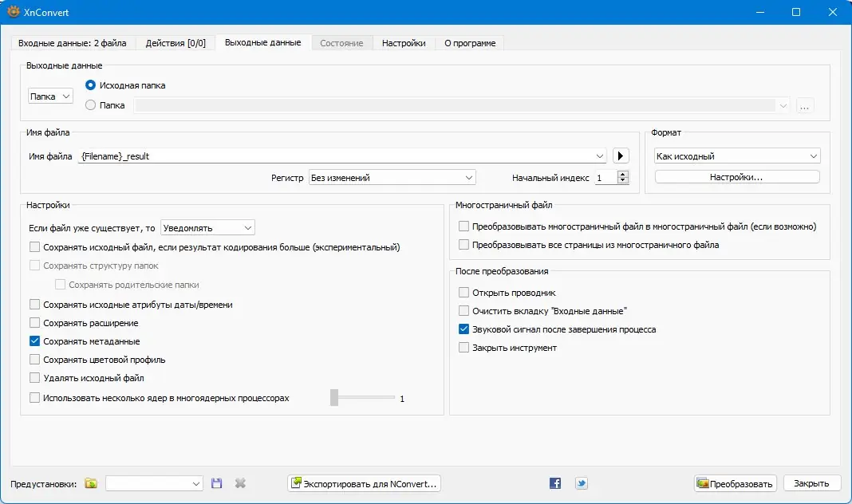Image resolution: width=852 pixels, height=504 pixels.
Task: Check 'Сохранять расширение' option
Action: [34, 323]
